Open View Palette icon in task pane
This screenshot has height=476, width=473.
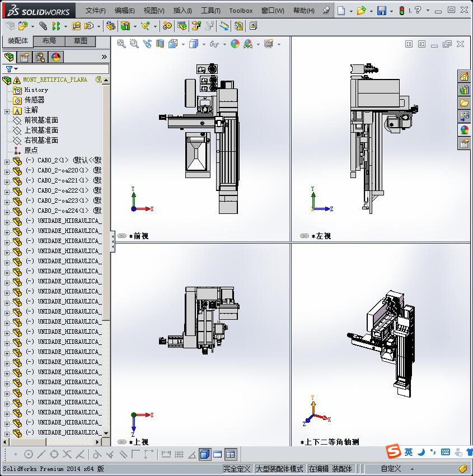(464, 116)
